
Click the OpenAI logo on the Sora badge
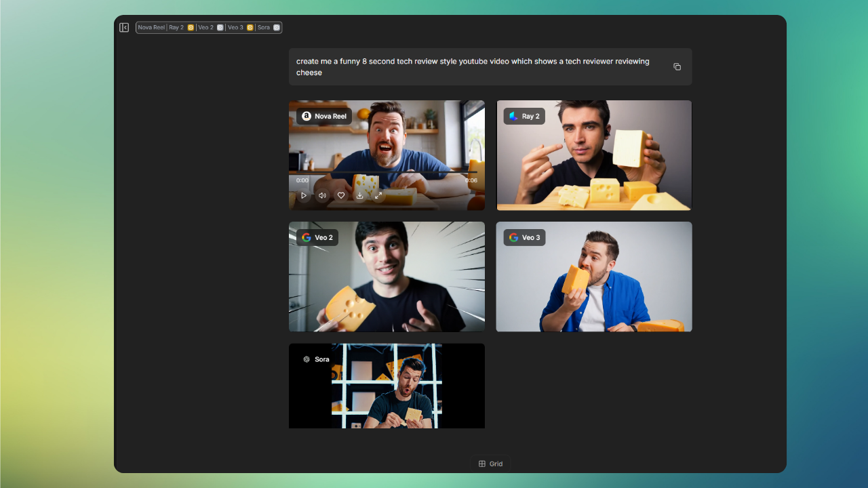pyautogui.click(x=306, y=359)
